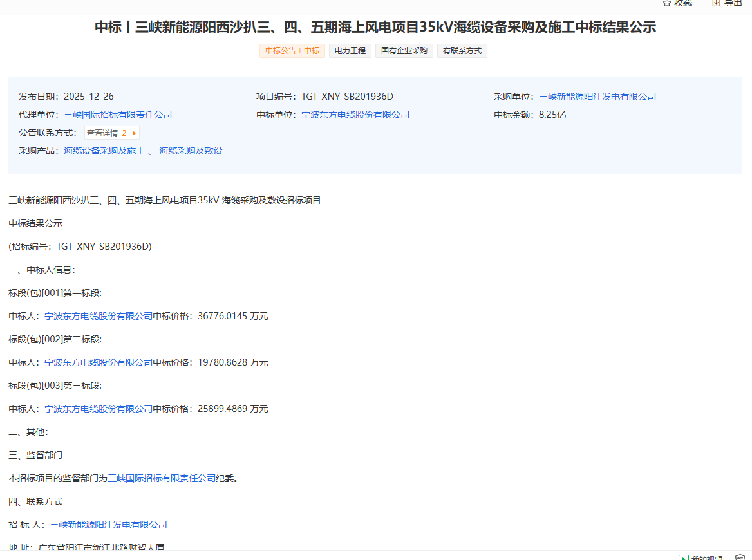Click 海缆采购及敷设 product link
Image resolution: width=752 pixels, height=560 pixels.
[191, 151]
